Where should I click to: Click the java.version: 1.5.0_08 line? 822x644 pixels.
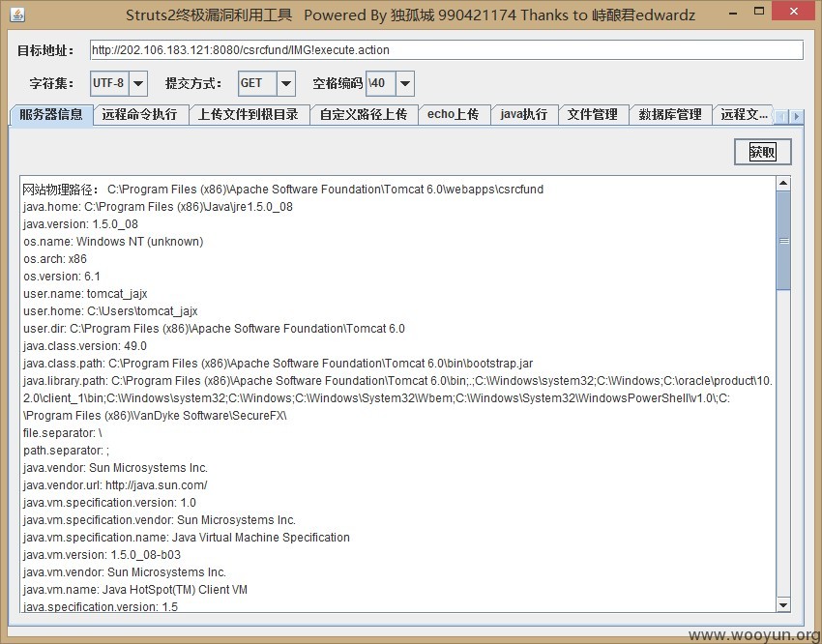[80, 224]
